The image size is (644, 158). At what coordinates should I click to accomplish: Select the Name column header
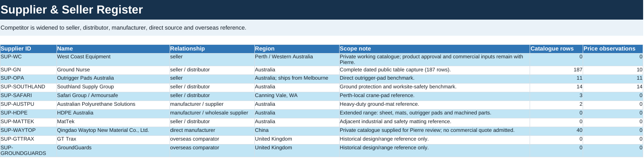pyautogui.click(x=113, y=49)
